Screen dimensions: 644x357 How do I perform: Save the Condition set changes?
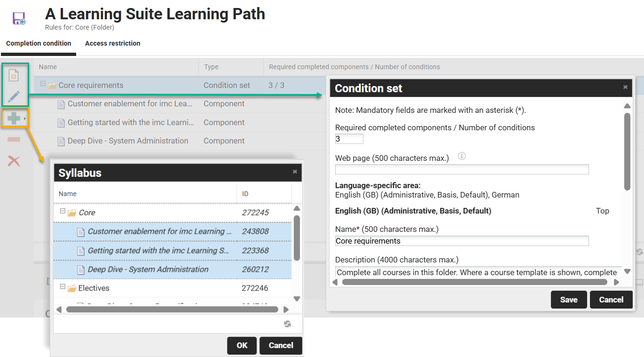coord(569,300)
